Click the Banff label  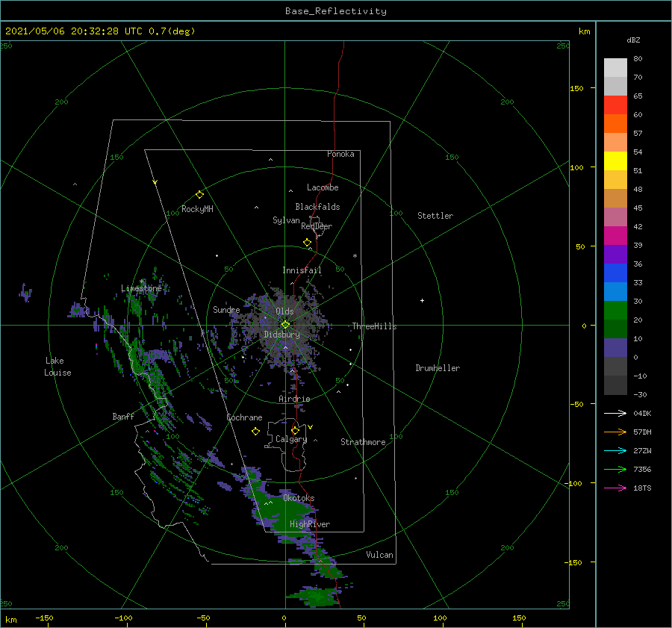point(123,417)
